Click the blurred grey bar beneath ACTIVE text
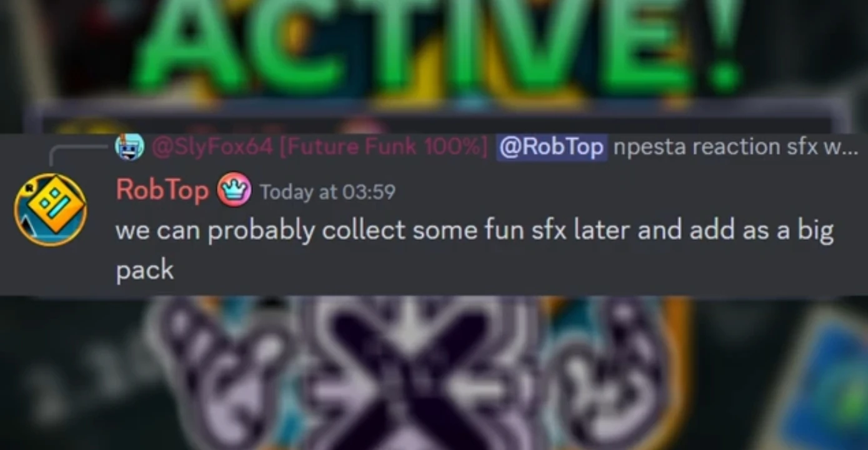Viewport: 868px width, 450px height. pyautogui.click(x=437, y=117)
